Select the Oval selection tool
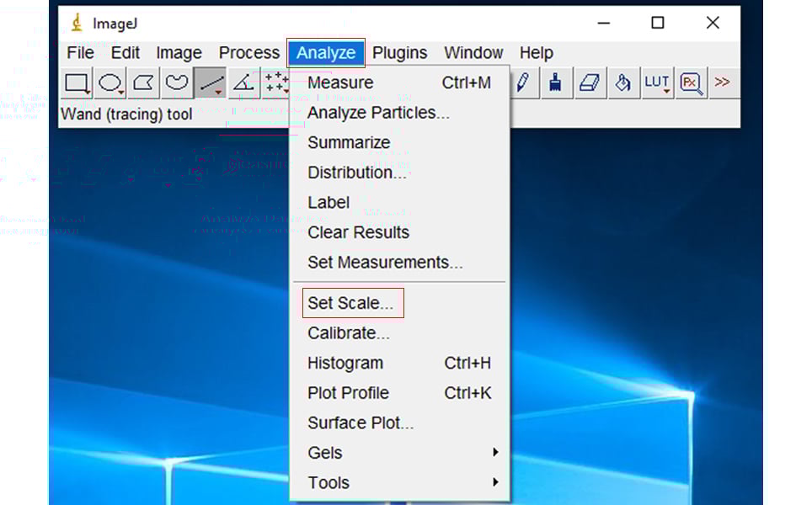The image size is (812, 505). coord(110,82)
